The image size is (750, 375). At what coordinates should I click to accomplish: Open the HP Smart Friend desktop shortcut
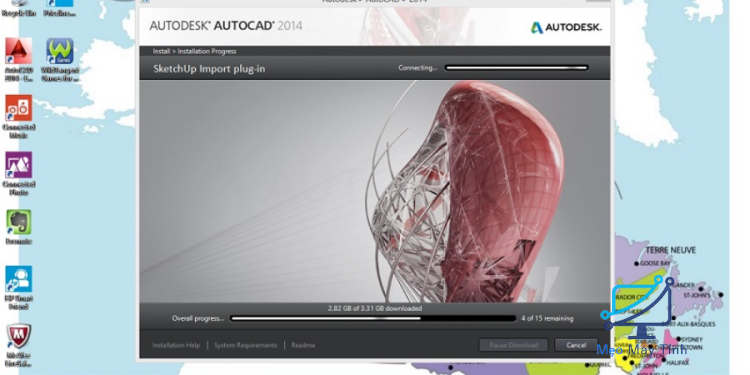tap(19, 287)
